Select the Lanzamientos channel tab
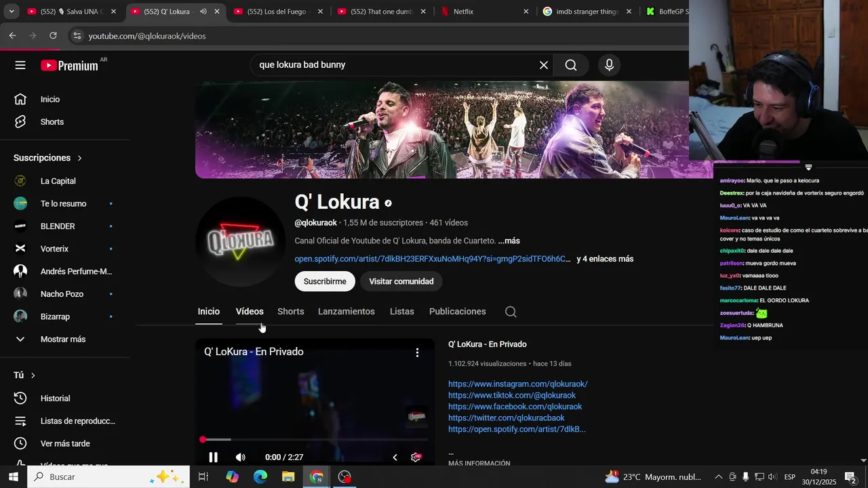Screen dimensions: 868x488 click(x=347, y=312)
